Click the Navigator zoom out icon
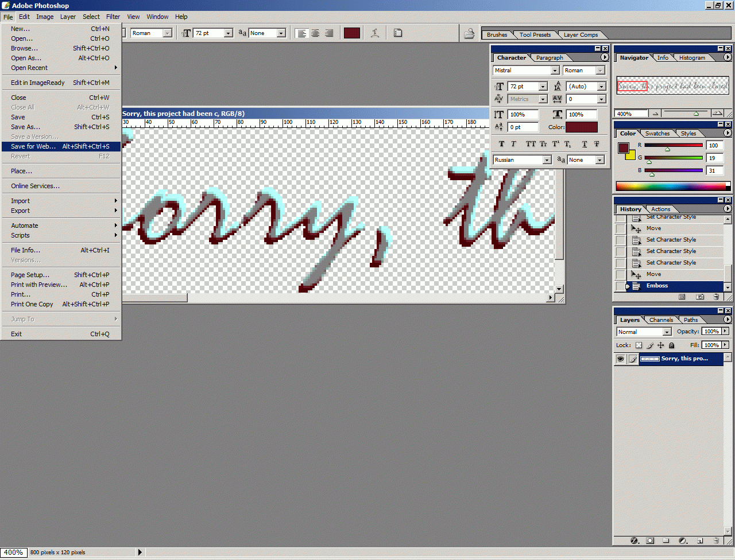Image resolution: width=735 pixels, height=560 pixels. pyautogui.click(x=655, y=114)
